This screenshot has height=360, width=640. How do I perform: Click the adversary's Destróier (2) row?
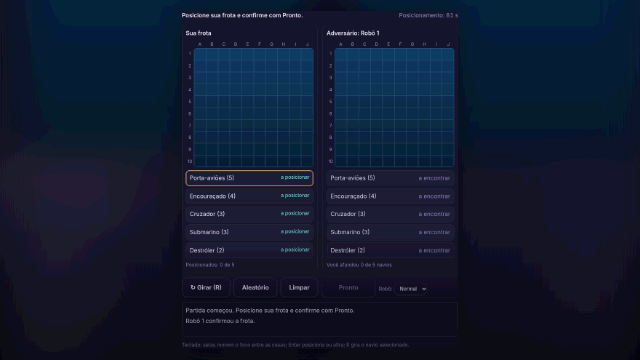(x=390, y=250)
